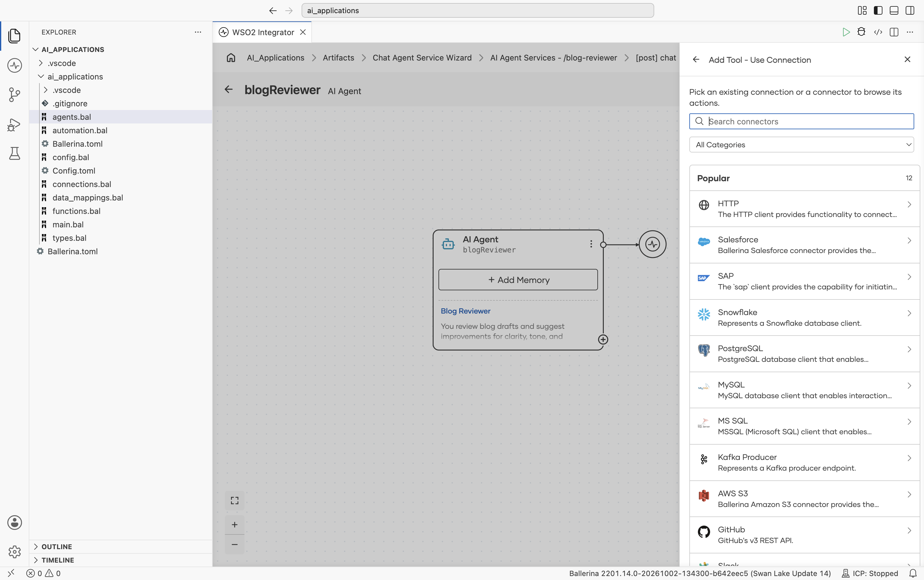Click the fit-to-screen icon on canvas
This screenshot has width=924, height=580.
[234, 501]
